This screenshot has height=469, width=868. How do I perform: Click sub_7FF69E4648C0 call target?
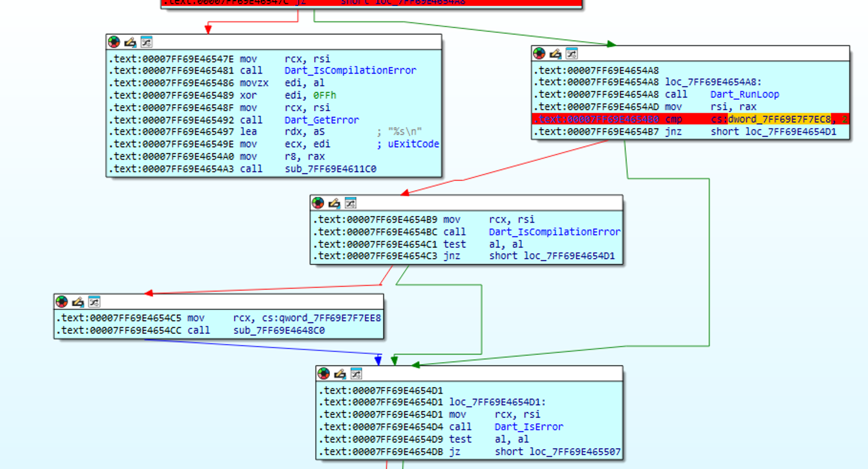[x=279, y=330]
